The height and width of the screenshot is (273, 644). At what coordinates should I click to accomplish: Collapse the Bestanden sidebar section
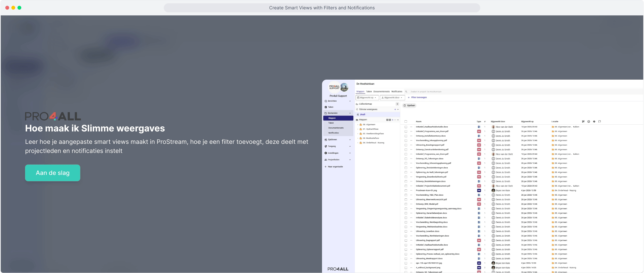click(350, 113)
